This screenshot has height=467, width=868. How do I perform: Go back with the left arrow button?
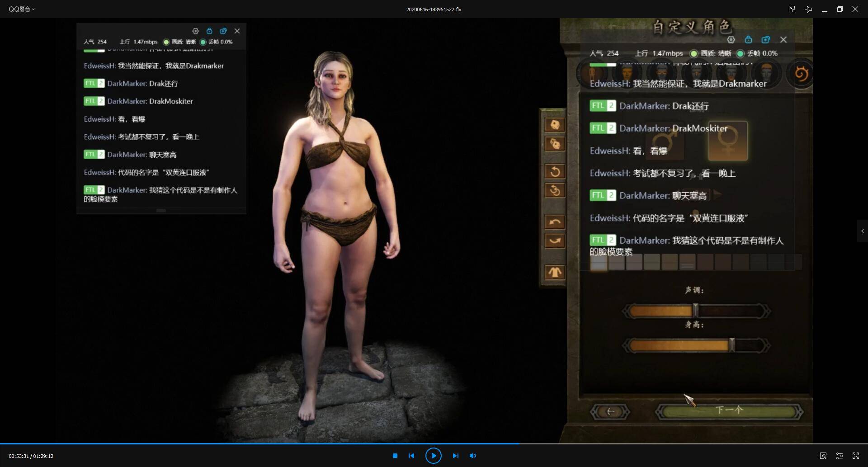610,411
